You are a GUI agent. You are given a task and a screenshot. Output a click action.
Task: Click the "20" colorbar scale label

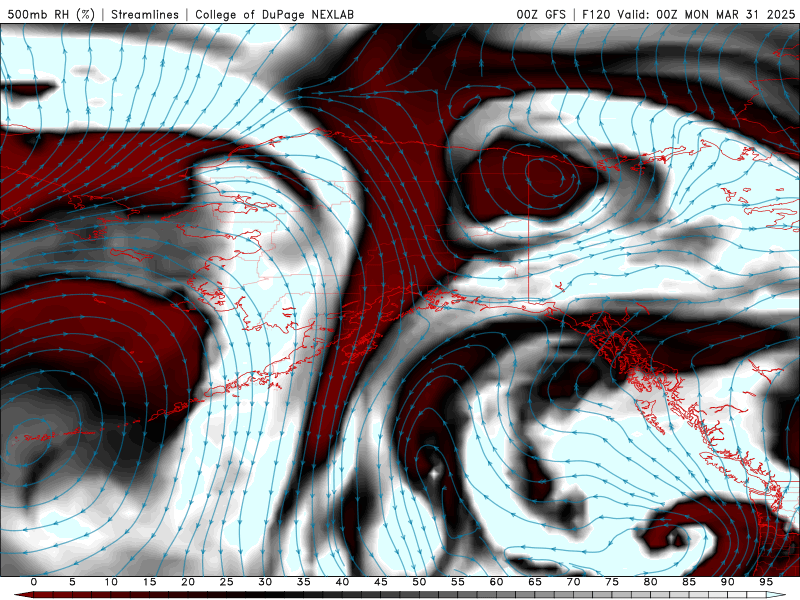click(188, 582)
